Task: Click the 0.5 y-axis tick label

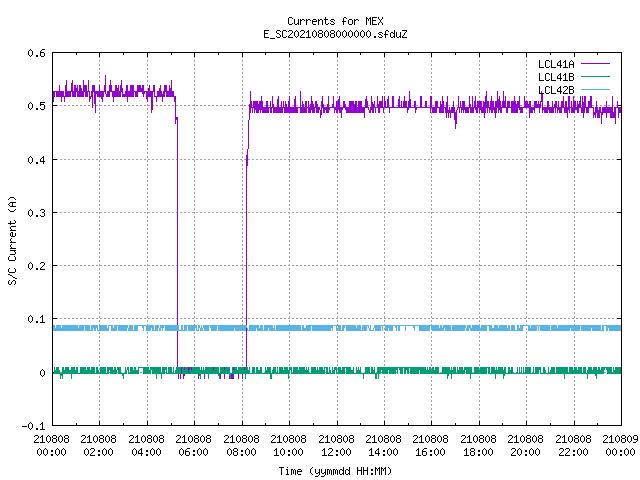Action: [36, 106]
